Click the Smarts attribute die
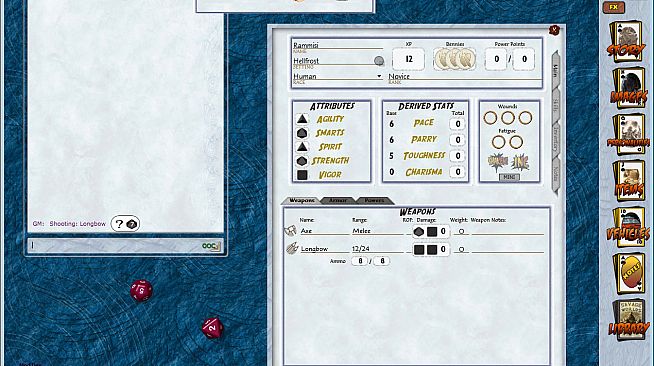The image size is (654, 366). coord(302,133)
